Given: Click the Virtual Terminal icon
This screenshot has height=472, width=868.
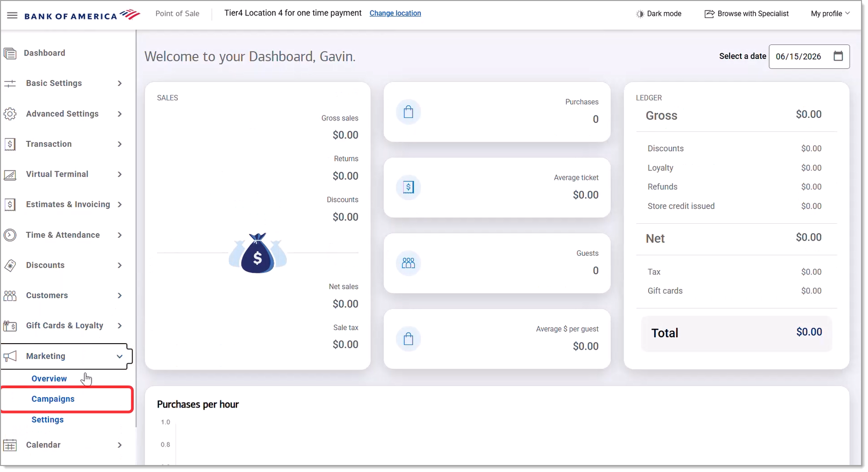Looking at the screenshot, I should (x=10, y=175).
